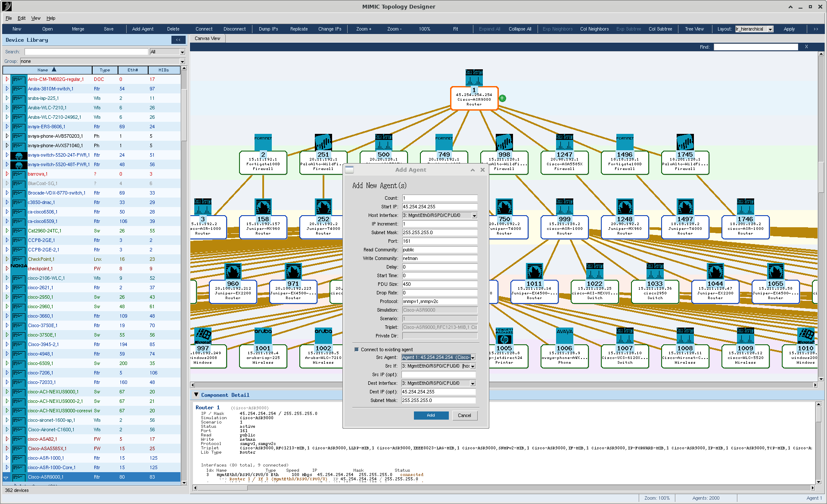Select Cisco Nexus switch node 1022
Image resolution: width=827 pixels, height=504 pixels.
coord(594,291)
